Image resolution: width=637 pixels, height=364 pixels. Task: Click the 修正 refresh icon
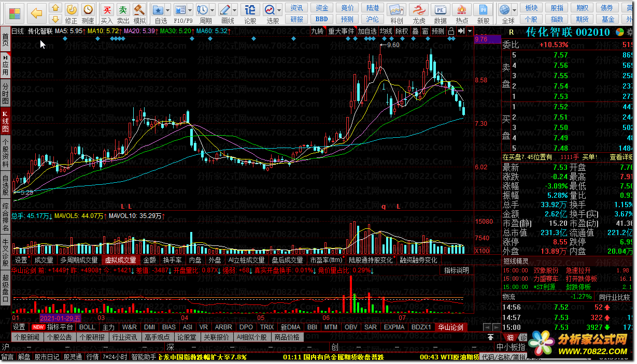[x=72, y=9]
